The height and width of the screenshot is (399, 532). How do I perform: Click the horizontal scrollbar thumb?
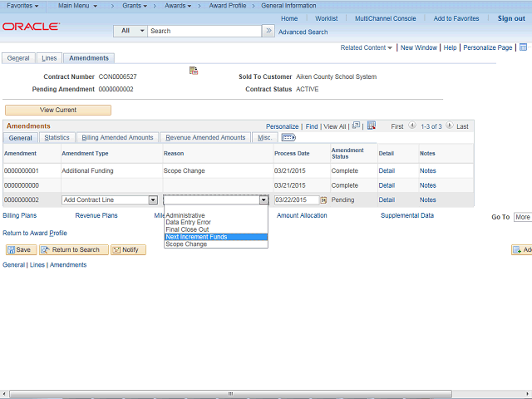click(231, 393)
